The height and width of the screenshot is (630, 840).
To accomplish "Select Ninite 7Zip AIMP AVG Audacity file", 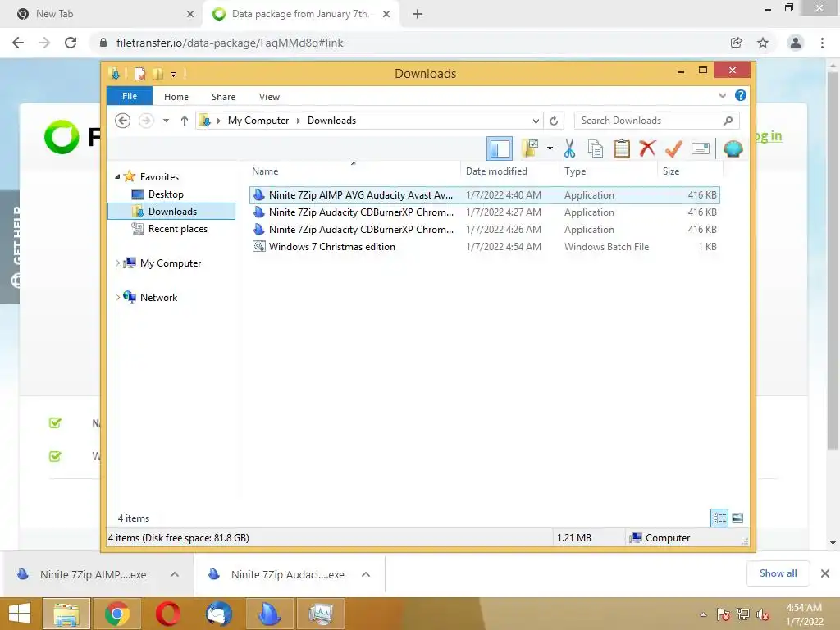I will coord(484,195).
